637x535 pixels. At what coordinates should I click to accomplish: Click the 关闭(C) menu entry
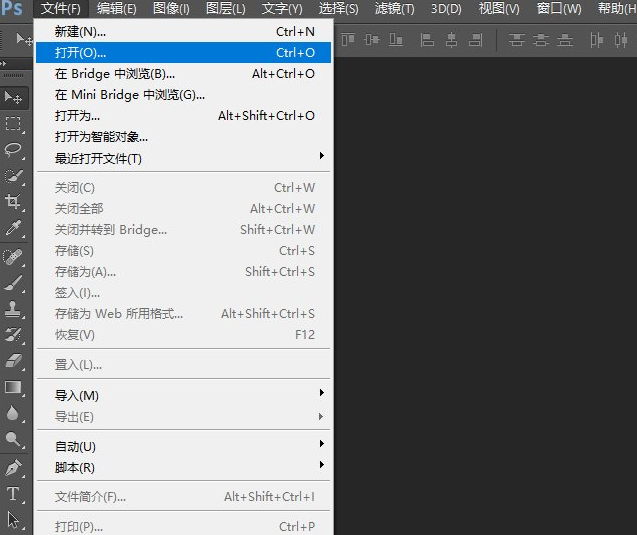point(183,188)
